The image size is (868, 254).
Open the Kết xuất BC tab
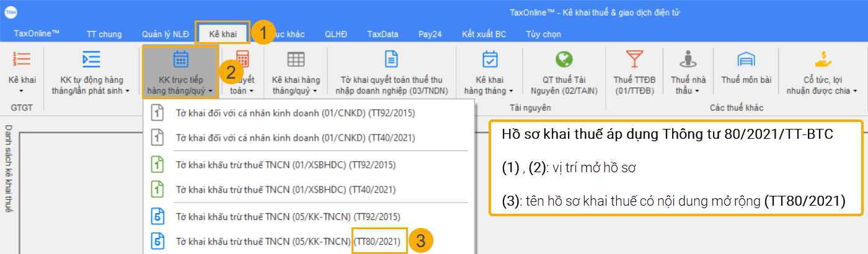click(484, 34)
